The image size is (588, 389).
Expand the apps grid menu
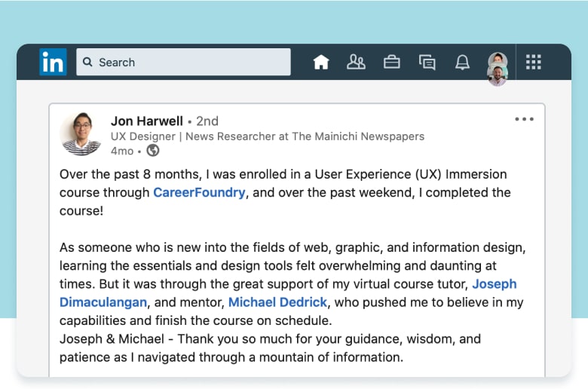click(x=534, y=63)
